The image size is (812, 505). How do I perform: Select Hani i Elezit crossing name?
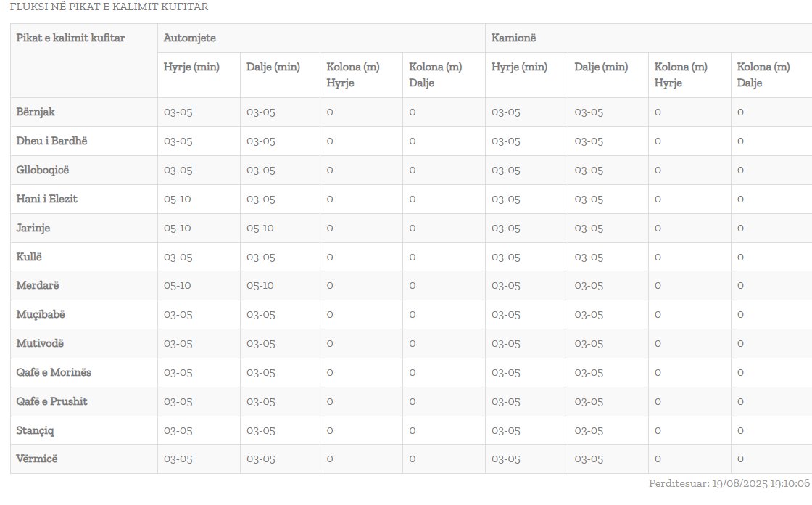click(x=47, y=199)
